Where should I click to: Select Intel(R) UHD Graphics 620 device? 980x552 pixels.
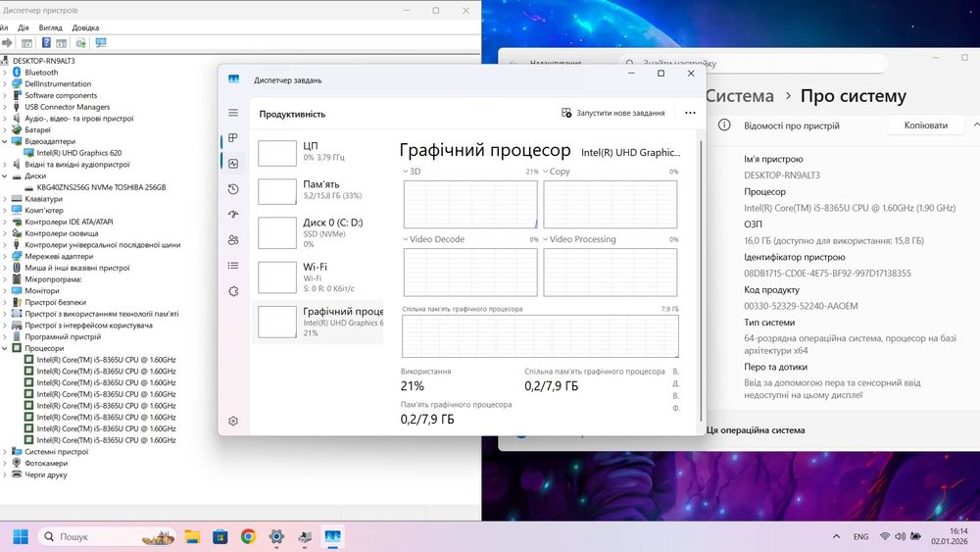click(x=78, y=153)
